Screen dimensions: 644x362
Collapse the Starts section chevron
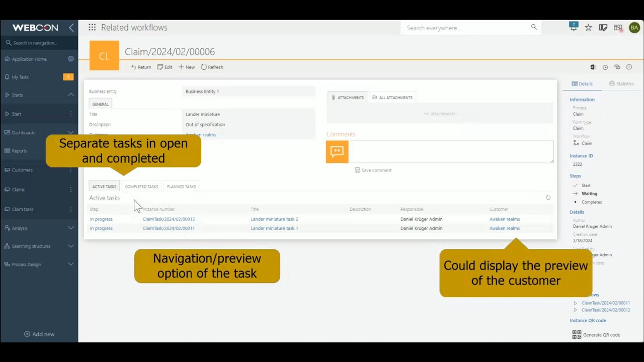(71, 95)
